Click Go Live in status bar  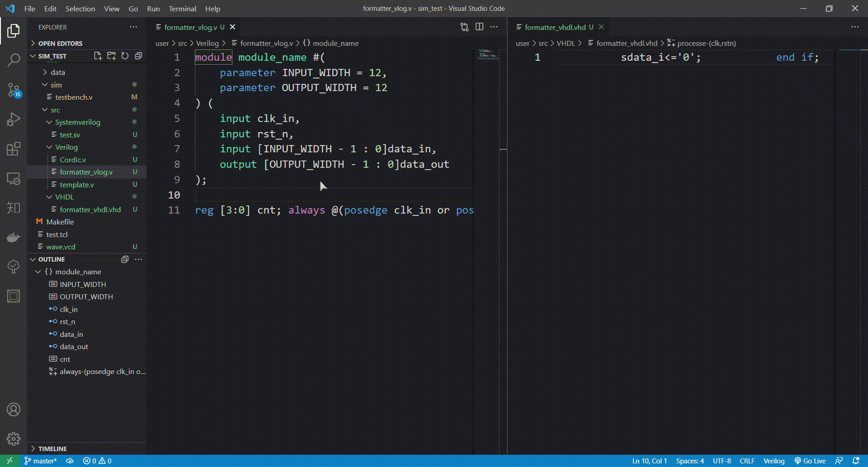tap(810, 461)
